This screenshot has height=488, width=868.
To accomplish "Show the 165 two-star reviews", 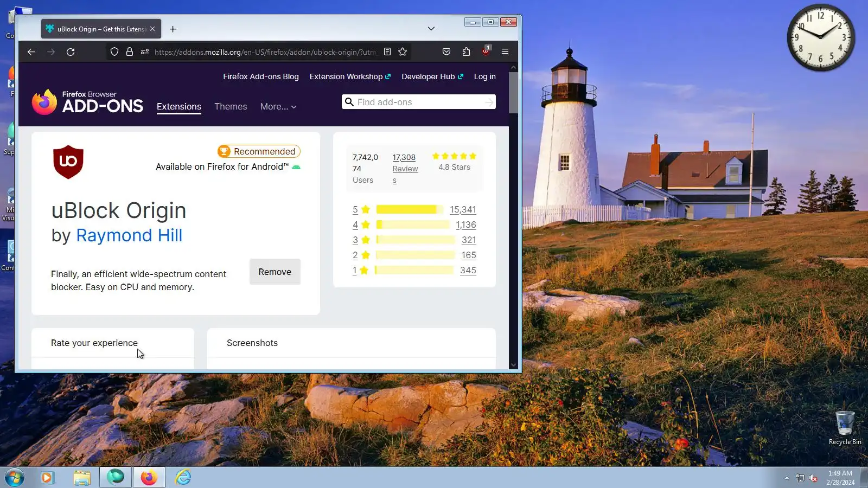I will coord(469,255).
